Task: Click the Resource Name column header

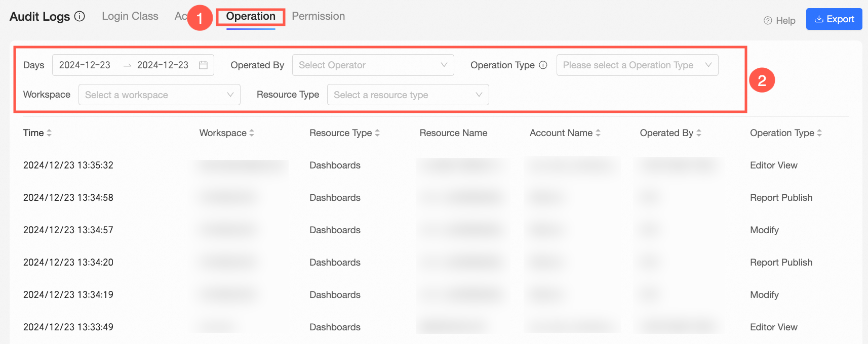Action: [454, 133]
